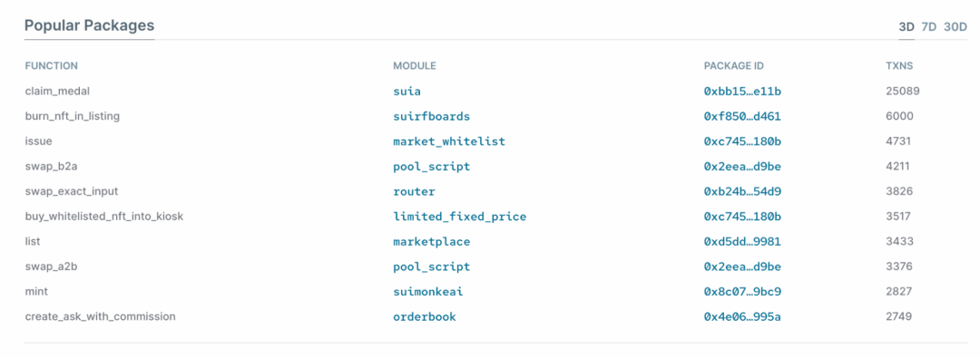The image size is (980, 358).
Task: Click the claim_medal function row
Action: point(495,92)
